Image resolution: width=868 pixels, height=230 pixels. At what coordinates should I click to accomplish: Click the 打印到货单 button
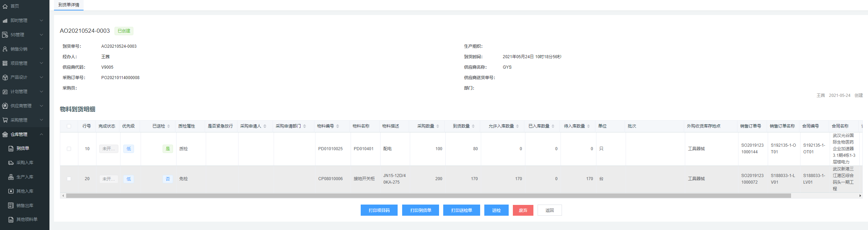tap(420, 210)
